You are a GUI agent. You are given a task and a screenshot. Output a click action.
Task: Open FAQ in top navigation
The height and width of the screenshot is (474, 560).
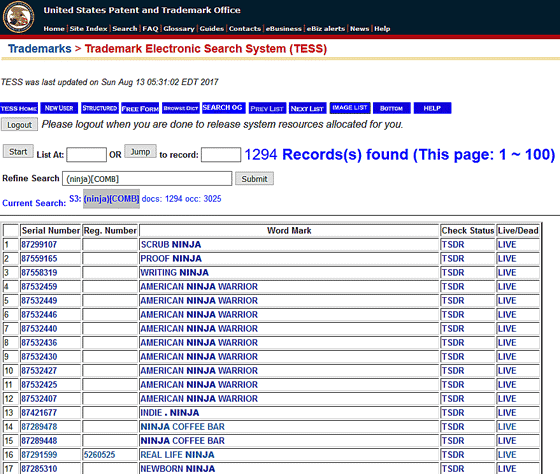coord(150,29)
